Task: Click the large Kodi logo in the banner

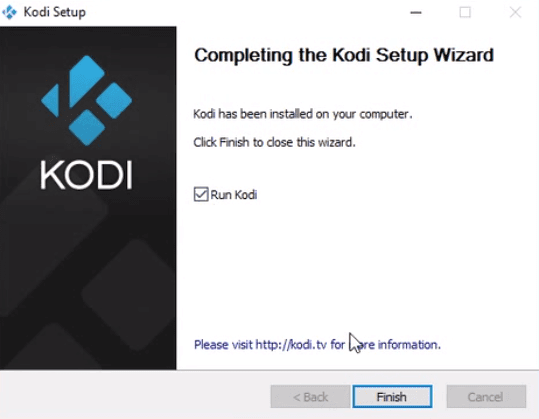Action: pyautogui.click(x=86, y=101)
